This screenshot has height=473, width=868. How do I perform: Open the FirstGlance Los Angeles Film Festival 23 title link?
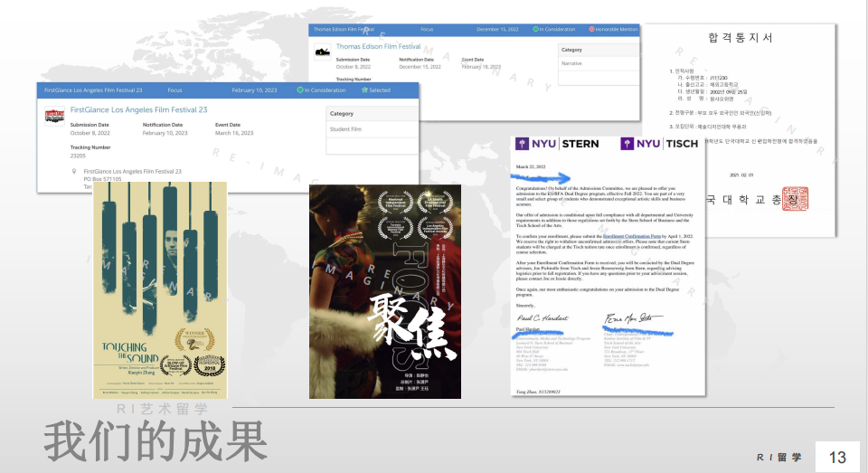pos(139,109)
